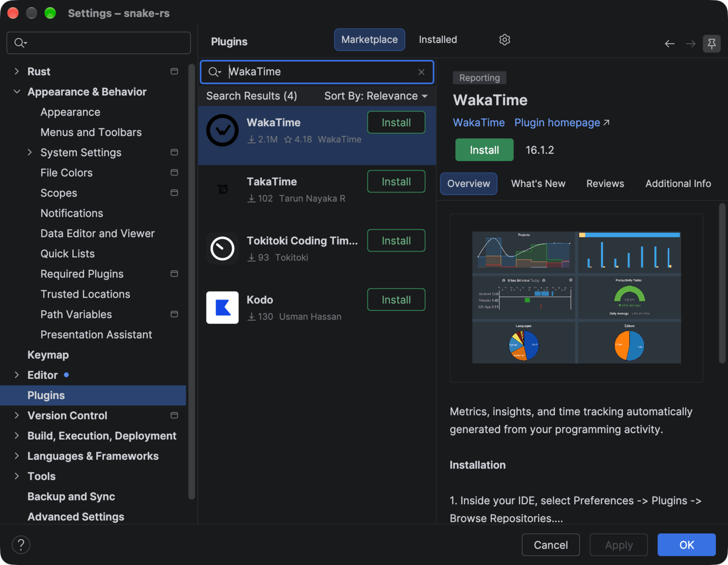Click the forward navigation arrow
Image resolution: width=728 pixels, height=565 pixels.
pyautogui.click(x=691, y=44)
